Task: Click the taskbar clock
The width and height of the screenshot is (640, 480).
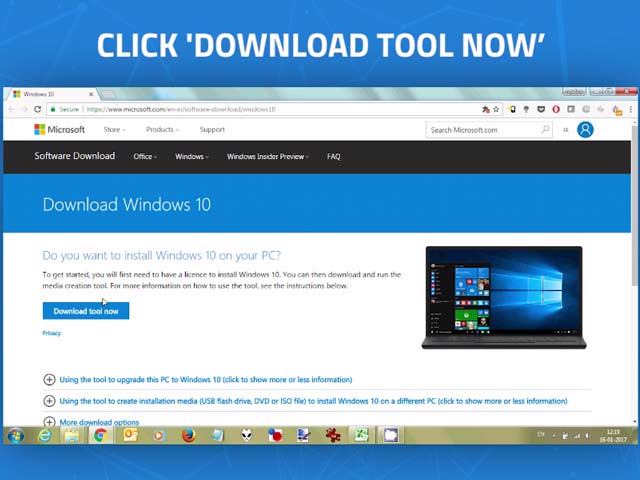Action: click(613, 436)
